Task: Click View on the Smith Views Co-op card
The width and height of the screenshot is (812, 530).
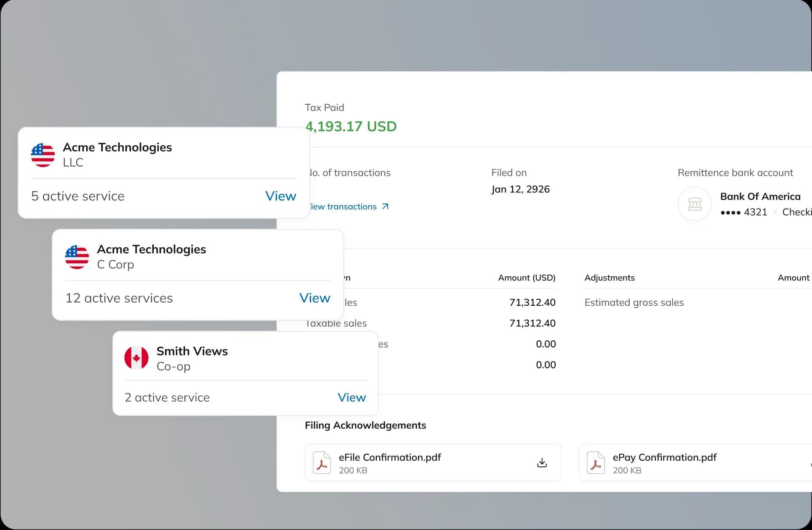Action: click(x=351, y=397)
